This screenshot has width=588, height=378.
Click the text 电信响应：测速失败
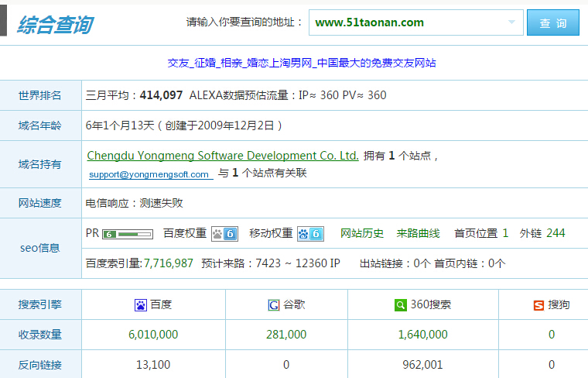(x=135, y=203)
